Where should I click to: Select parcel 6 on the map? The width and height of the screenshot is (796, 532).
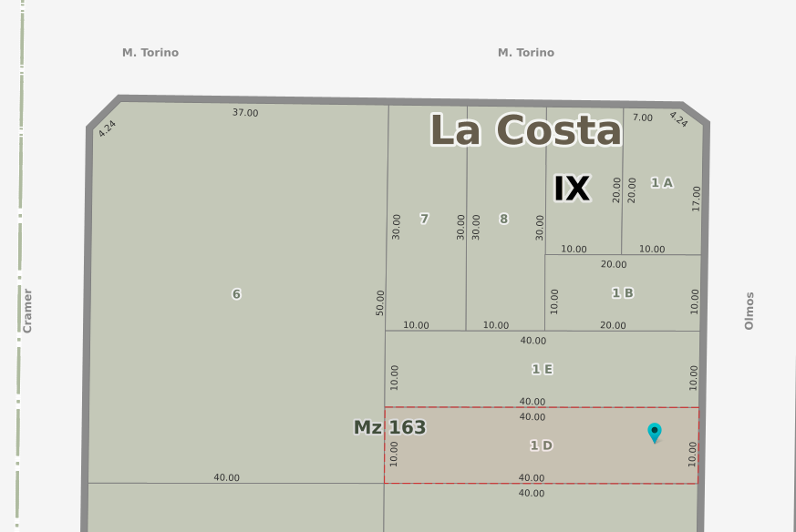(x=236, y=293)
